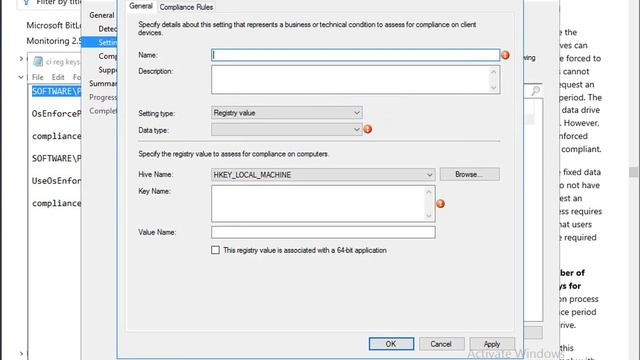
Task: Open the Edit menu in background editor
Action: tap(58, 77)
